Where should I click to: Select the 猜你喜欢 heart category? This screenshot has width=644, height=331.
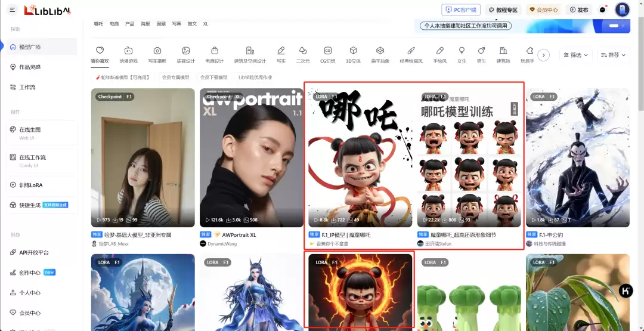[100, 55]
